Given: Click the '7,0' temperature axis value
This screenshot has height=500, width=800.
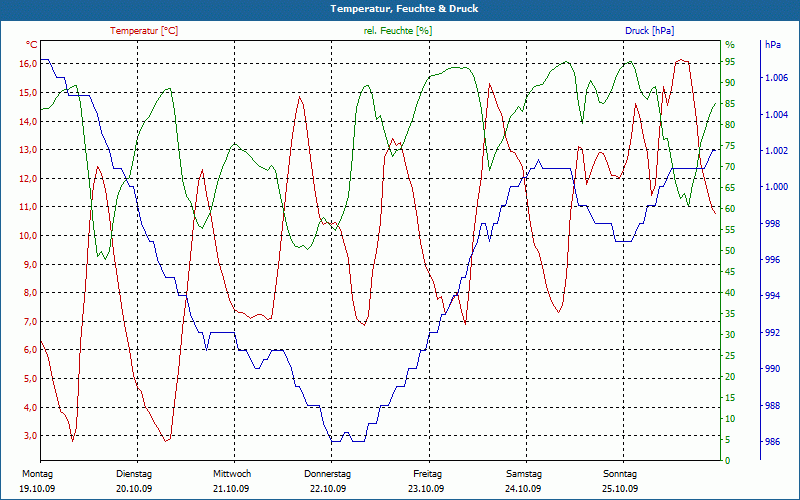Looking at the screenshot, I should point(30,321).
